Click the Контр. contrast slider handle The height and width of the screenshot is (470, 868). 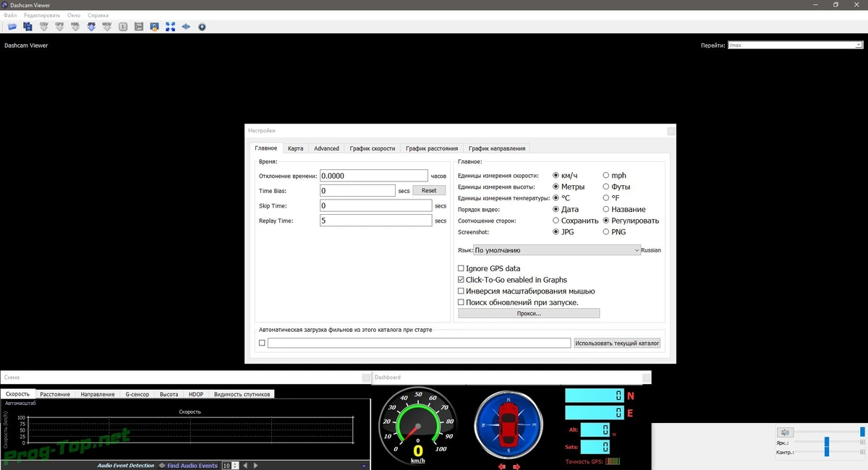(826, 452)
